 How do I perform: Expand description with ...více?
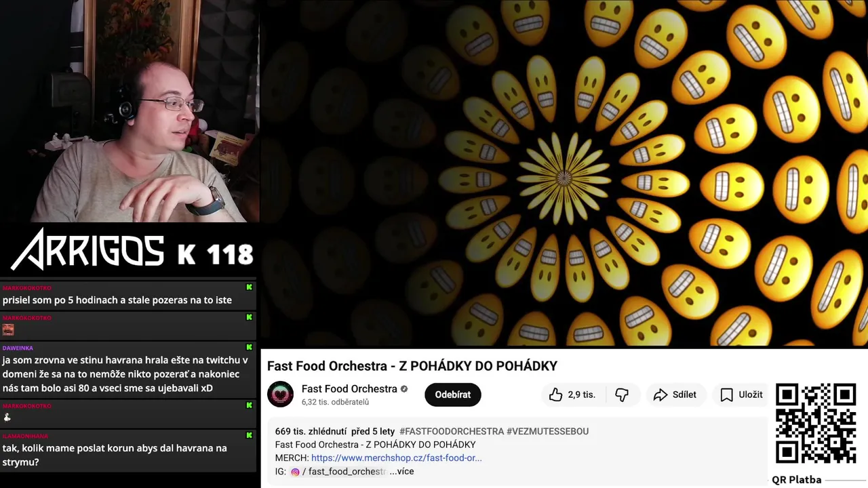point(401,471)
